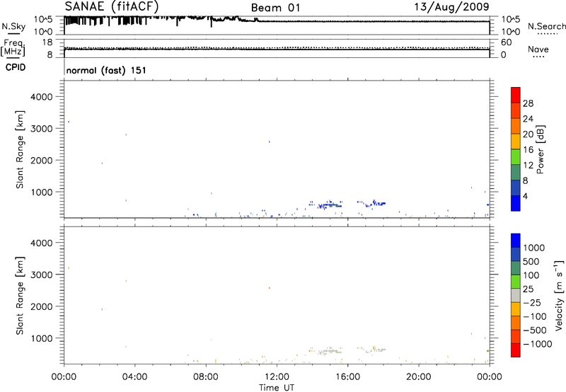
Task: Click the Nave legend label
Action: click(x=538, y=49)
